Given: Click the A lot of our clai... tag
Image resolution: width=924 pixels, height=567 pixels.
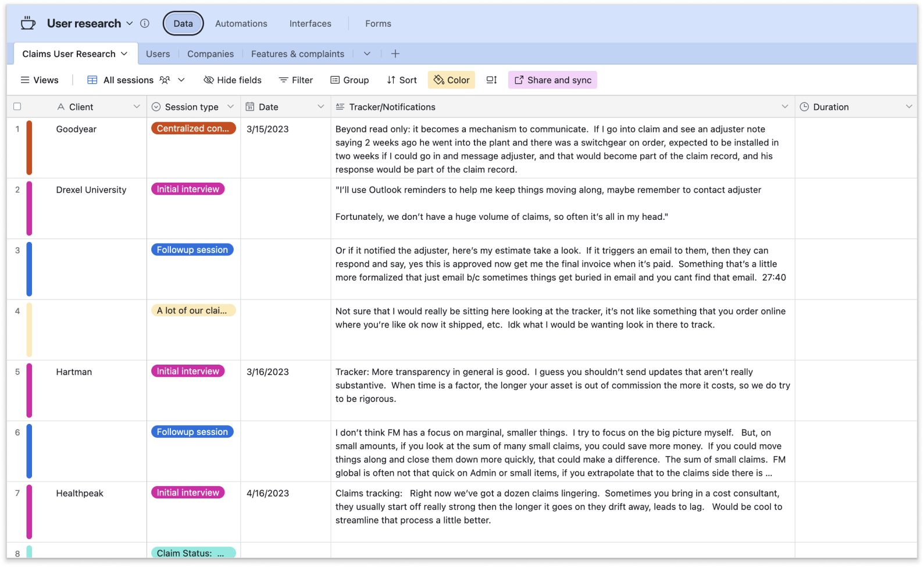Looking at the screenshot, I should pos(194,311).
